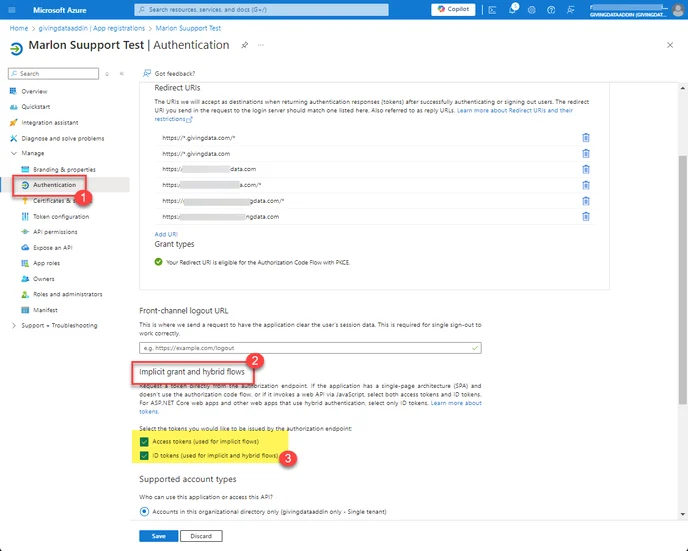This screenshot has width=688, height=551.
Task: Select Accounts in this organizational directory only
Action: point(144,512)
